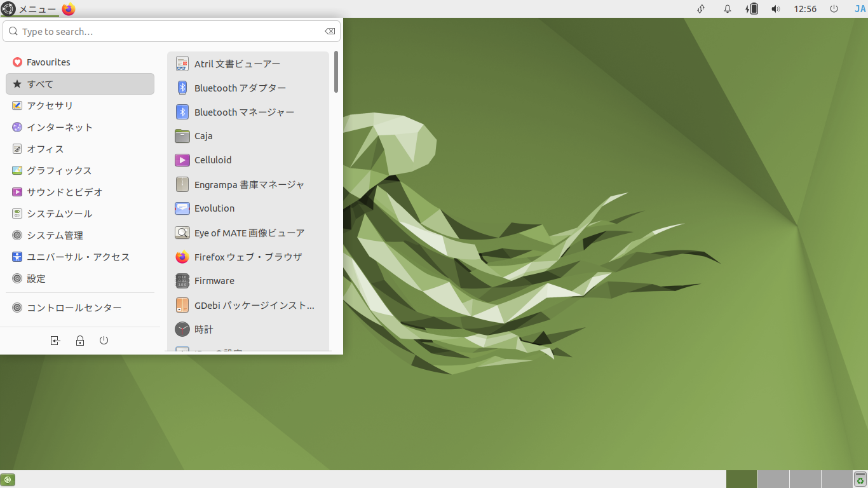
Task: Open コントロールセンター
Action: click(80, 308)
